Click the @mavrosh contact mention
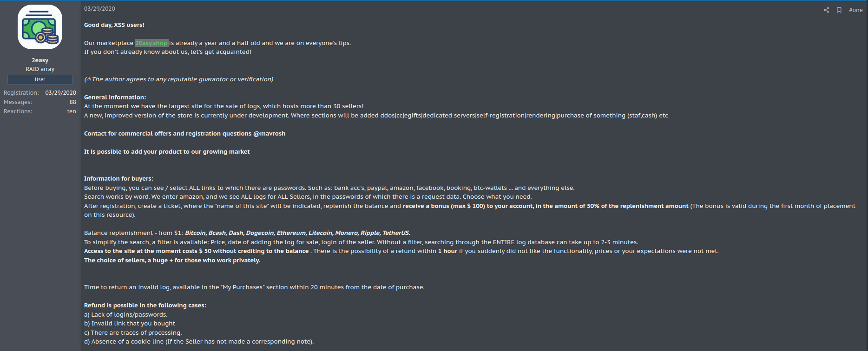This screenshot has height=351, width=868. click(269, 134)
